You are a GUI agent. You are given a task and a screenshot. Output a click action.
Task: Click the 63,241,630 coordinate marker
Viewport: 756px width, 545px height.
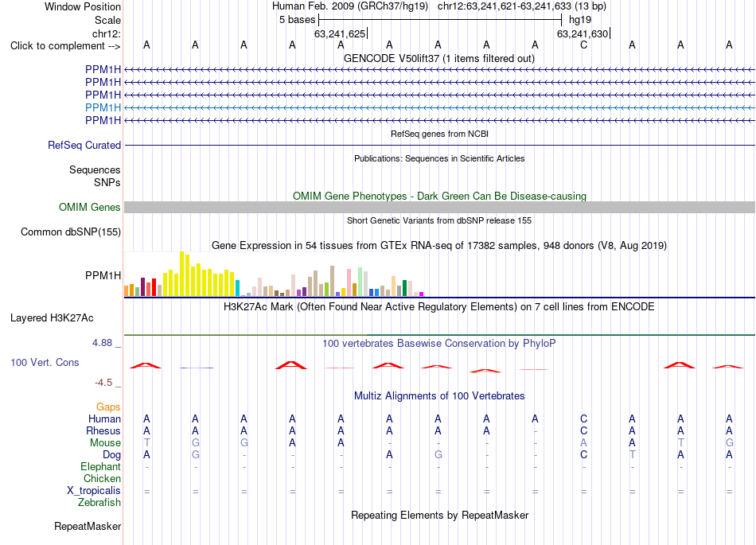[583, 33]
